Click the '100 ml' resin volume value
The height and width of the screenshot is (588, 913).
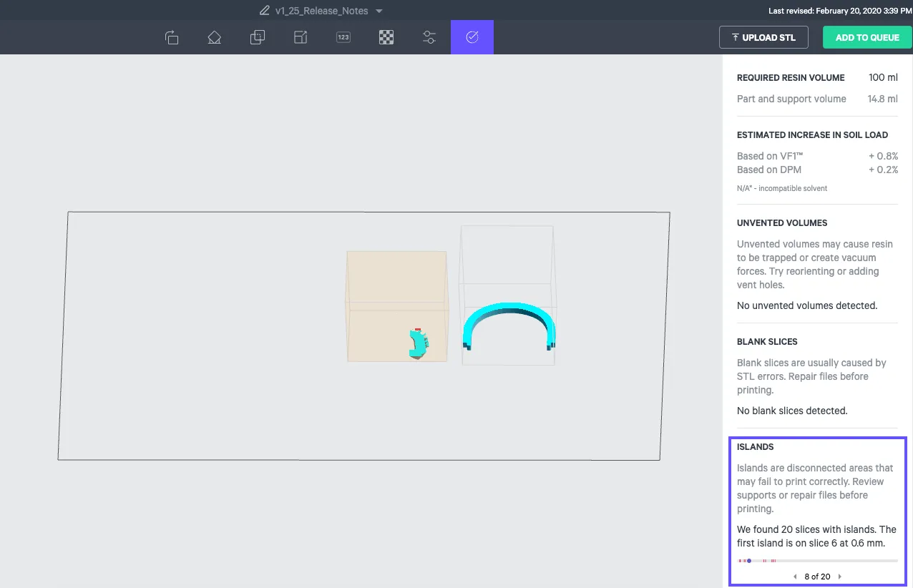884,77
